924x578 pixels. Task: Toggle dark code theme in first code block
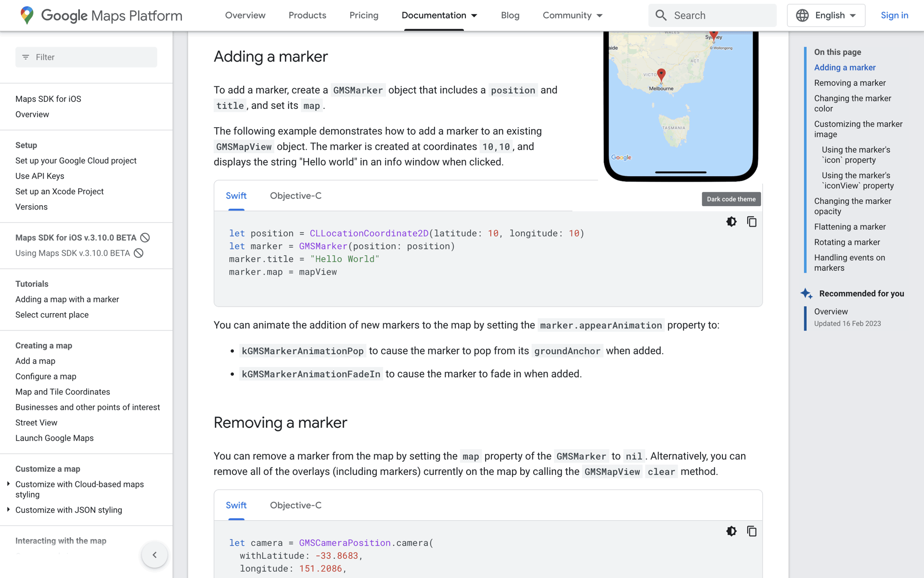tap(731, 222)
